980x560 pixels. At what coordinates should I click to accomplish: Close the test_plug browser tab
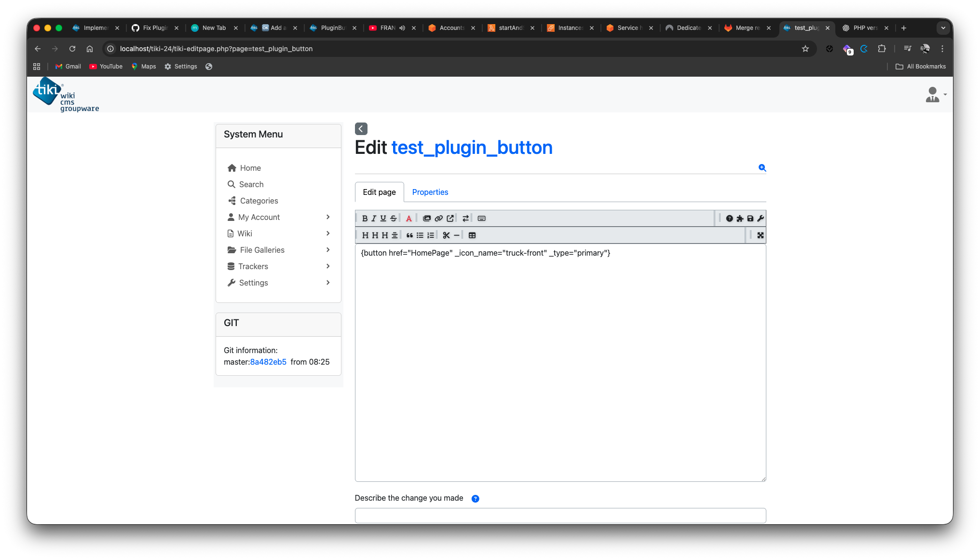click(x=828, y=28)
